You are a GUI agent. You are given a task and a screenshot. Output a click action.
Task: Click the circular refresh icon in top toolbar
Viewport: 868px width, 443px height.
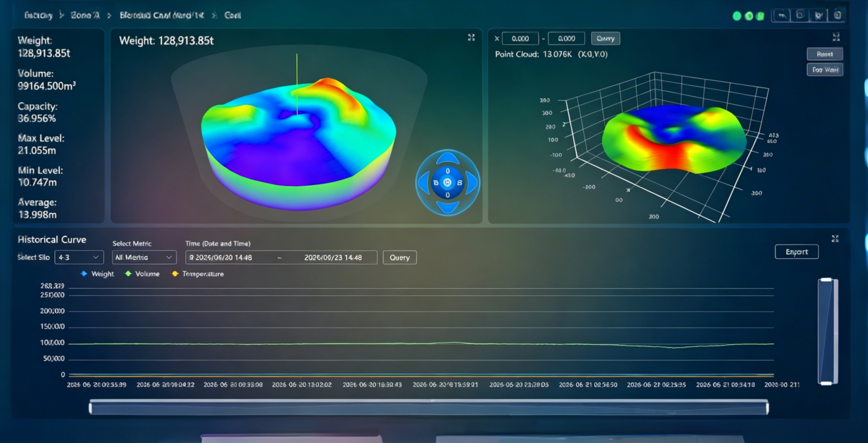click(800, 16)
